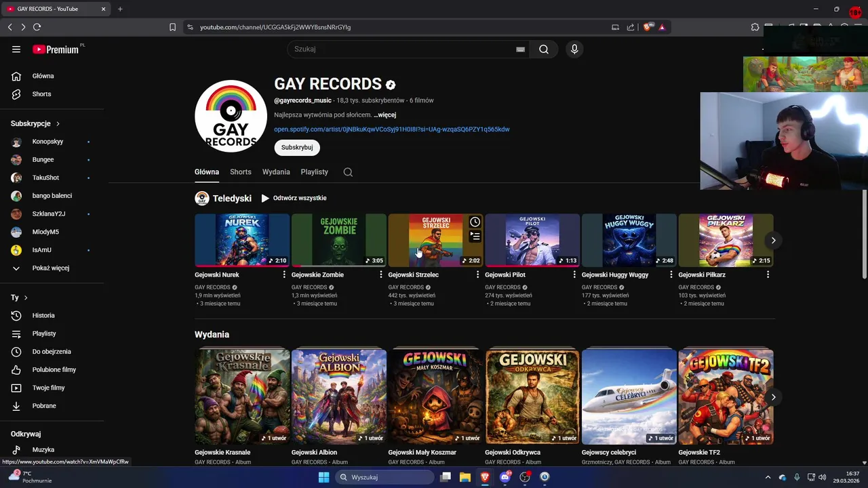
Task: Open Gejowskie Zombie video thumbnail
Action: (x=339, y=241)
